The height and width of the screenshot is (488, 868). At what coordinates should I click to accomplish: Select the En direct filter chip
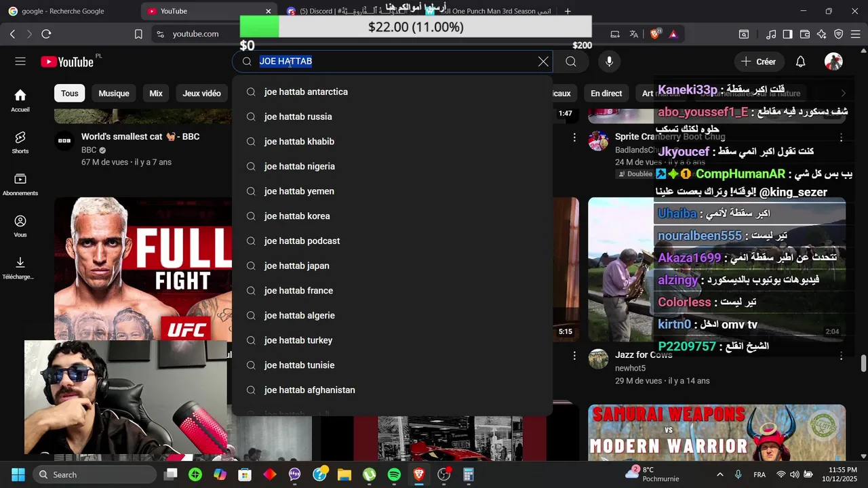(606, 94)
